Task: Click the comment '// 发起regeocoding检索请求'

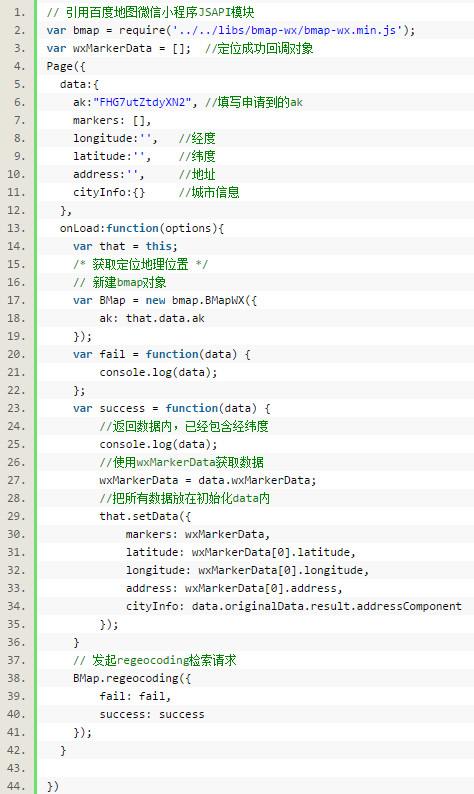Action: (154, 660)
